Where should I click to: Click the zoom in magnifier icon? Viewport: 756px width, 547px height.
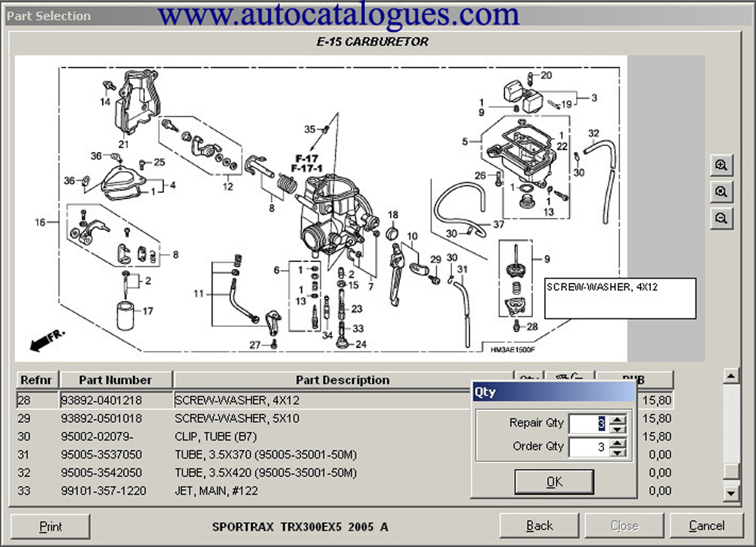click(x=722, y=165)
